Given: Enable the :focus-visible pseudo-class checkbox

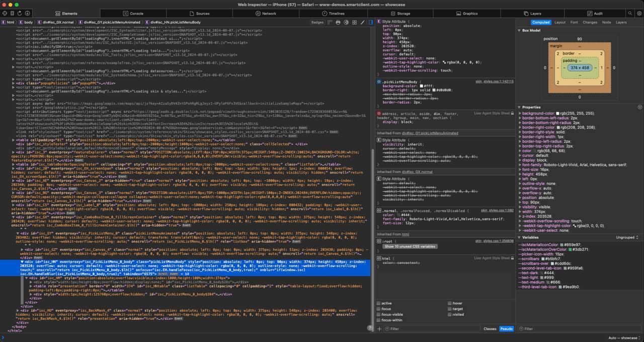Looking at the screenshot, I should click(379, 314).
